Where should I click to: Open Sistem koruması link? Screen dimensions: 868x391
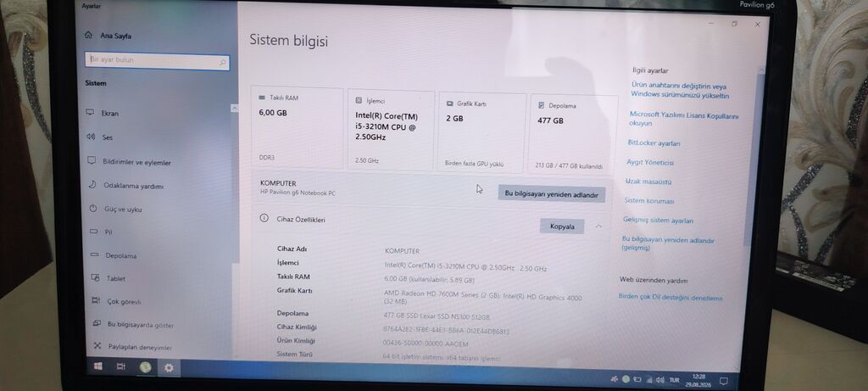coord(648,200)
